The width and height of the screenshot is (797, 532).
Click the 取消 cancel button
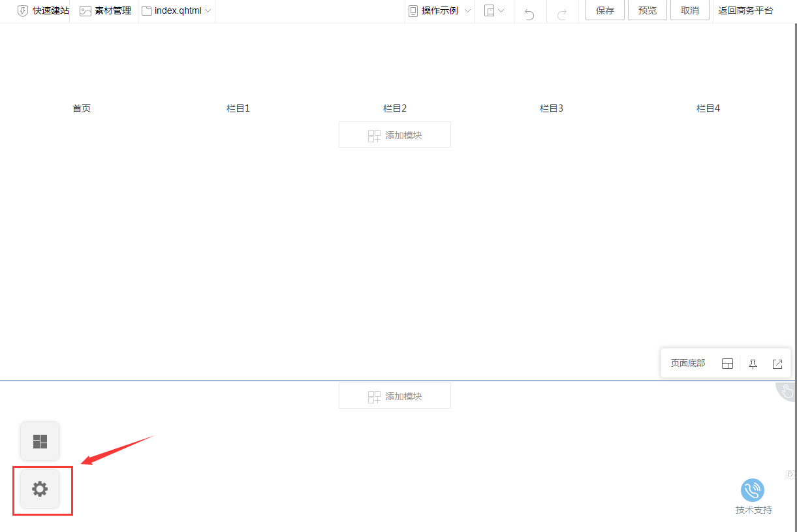tap(689, 11)
